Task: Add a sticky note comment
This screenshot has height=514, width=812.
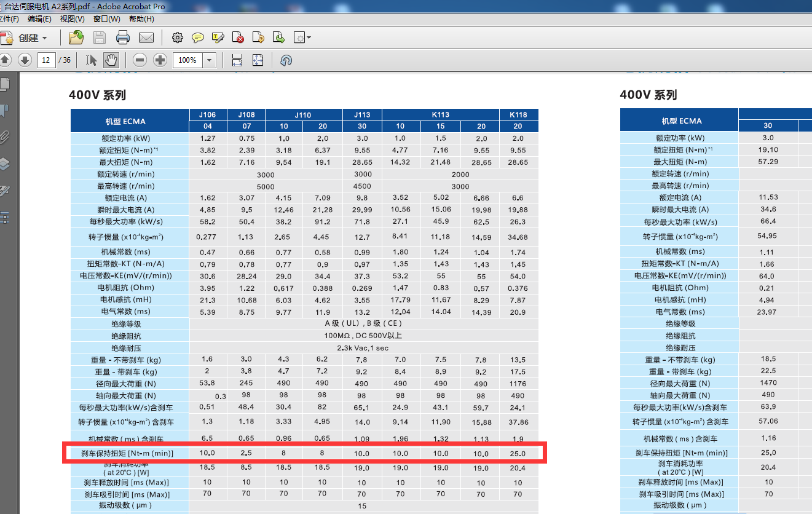Action: click(x=197, y=38)
